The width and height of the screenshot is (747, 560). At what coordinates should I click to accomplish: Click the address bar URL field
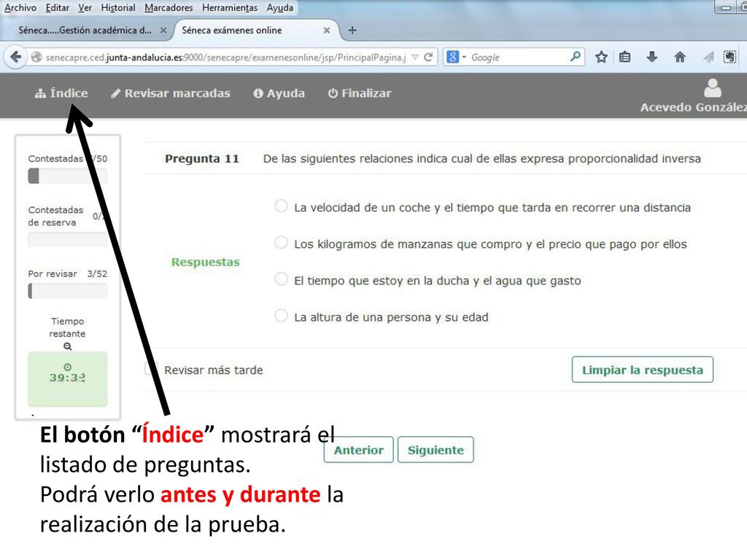225,57
